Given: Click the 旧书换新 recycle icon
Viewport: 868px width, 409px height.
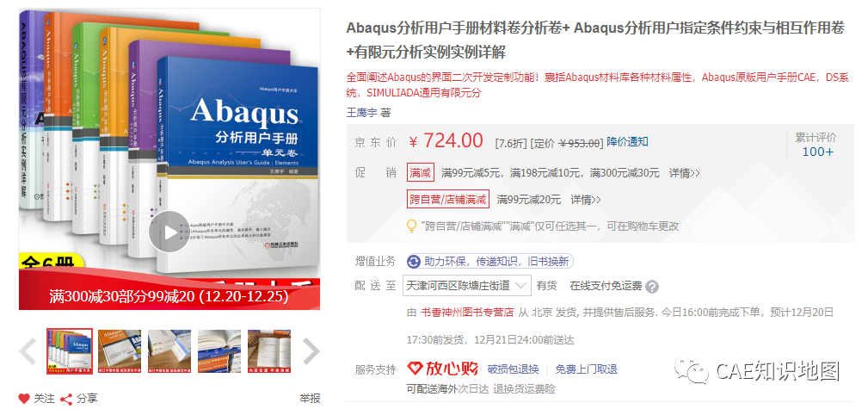Looking at the screenshot, I should (x=414, y=261).
